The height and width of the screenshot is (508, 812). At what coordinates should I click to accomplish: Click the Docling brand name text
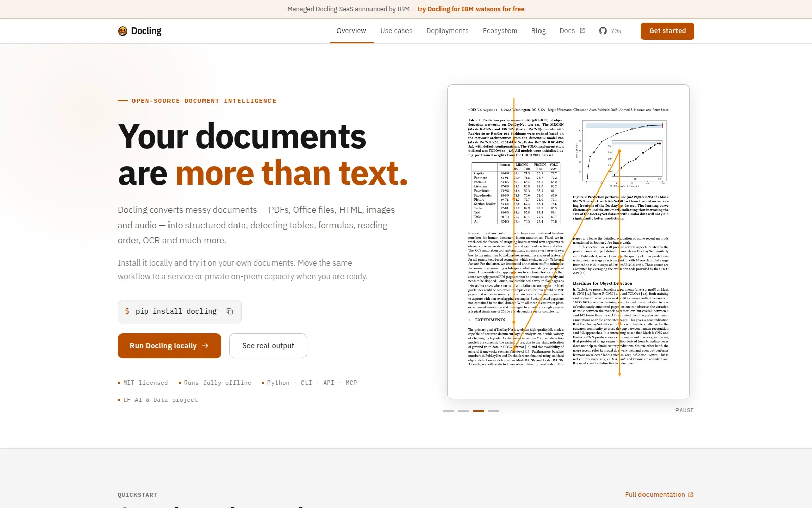(146, 31)
